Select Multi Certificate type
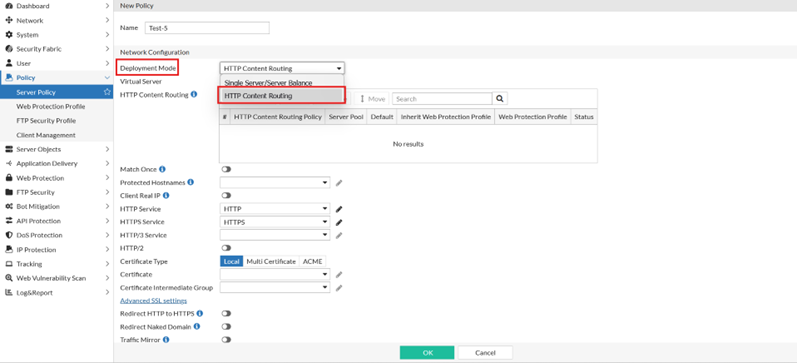The height and width of the screenshot is (363, 797). click(271, 261)
